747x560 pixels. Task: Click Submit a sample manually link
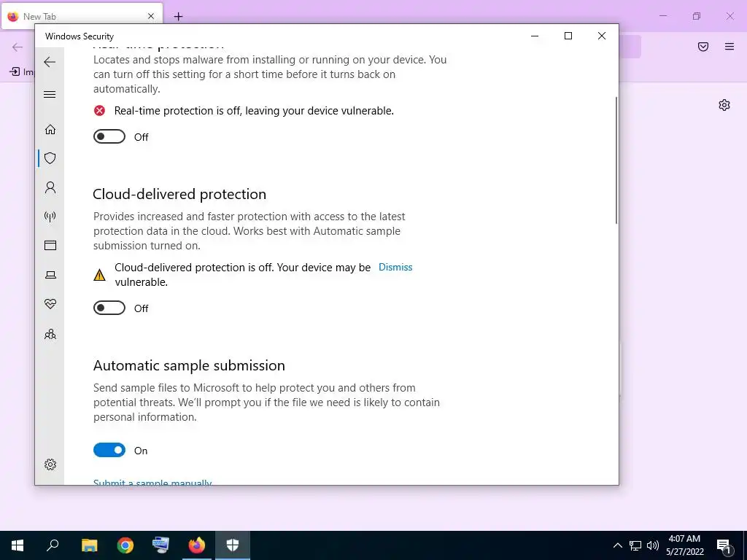click(152, 481)
